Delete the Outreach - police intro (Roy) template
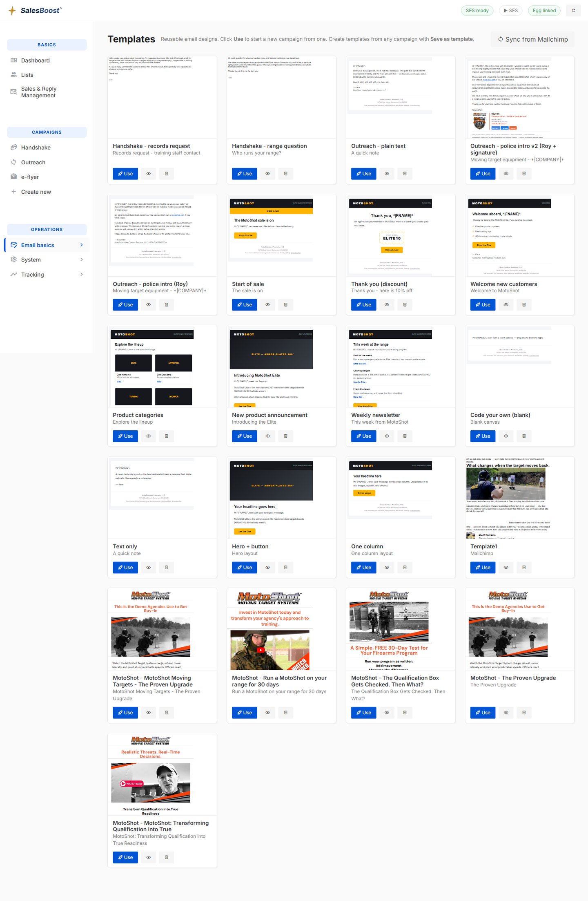 (167, 305)
